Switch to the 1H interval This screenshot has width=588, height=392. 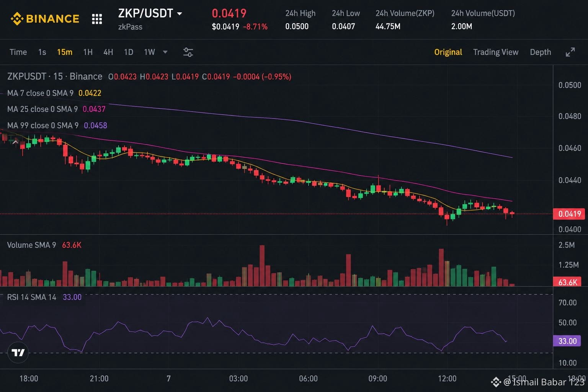coord(88,52)
